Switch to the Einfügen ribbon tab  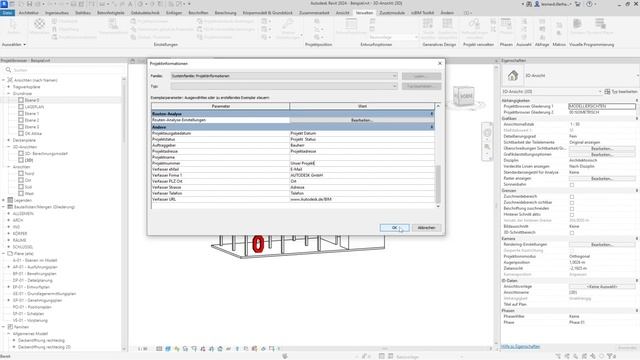(174, 13)
